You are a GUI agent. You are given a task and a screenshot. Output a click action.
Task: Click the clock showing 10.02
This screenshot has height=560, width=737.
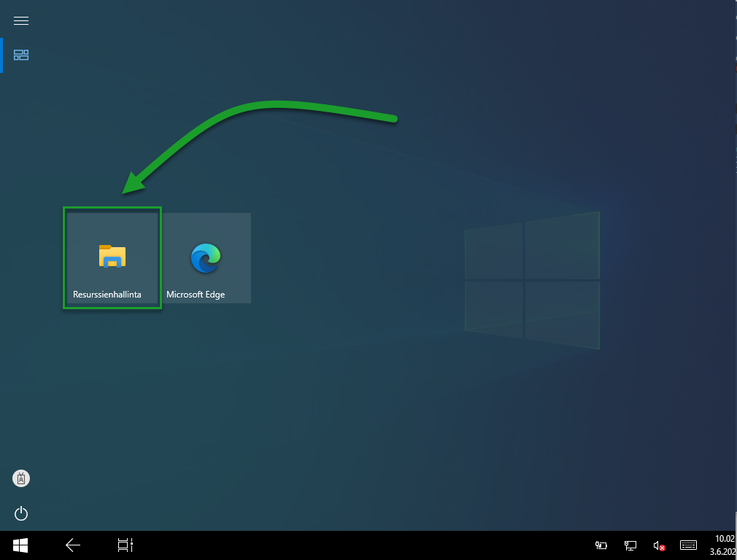pos(724,539)
